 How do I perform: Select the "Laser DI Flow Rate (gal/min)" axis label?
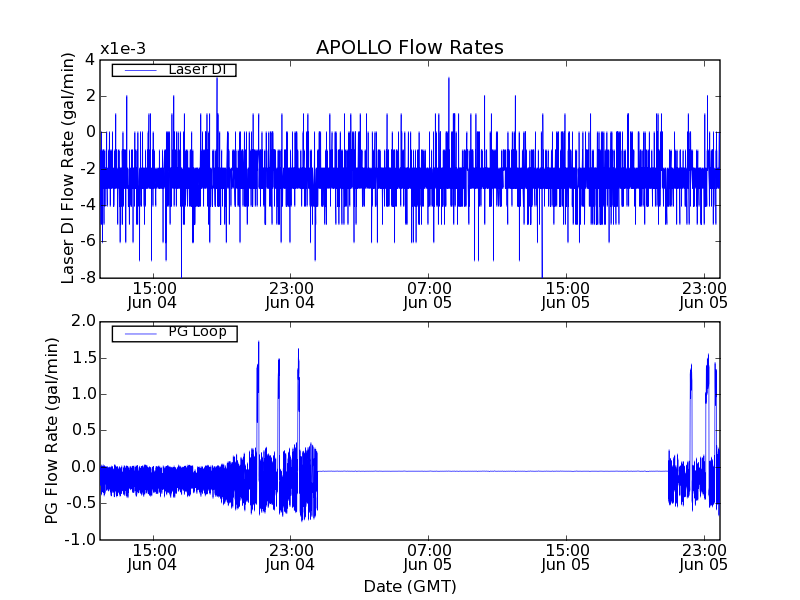point(68,168)
